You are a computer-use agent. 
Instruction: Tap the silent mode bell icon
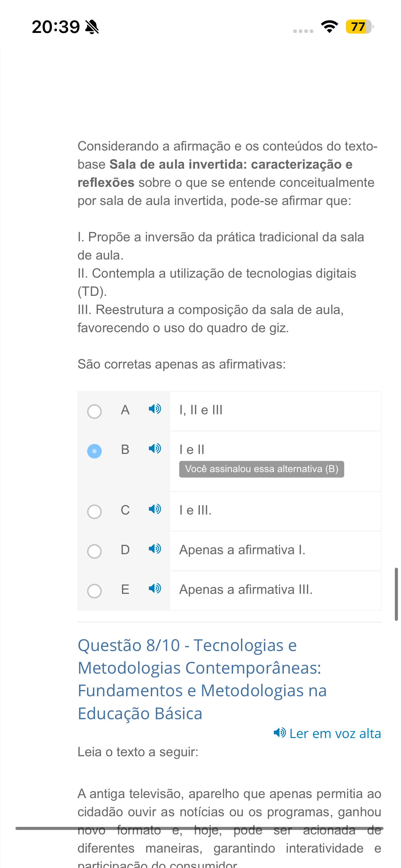(92, 27)
